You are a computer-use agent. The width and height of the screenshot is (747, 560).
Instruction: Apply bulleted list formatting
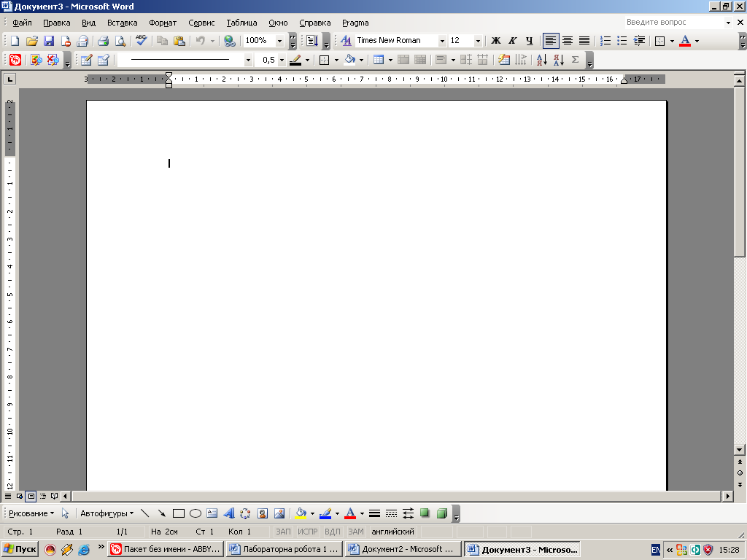(x=622, y=41)
